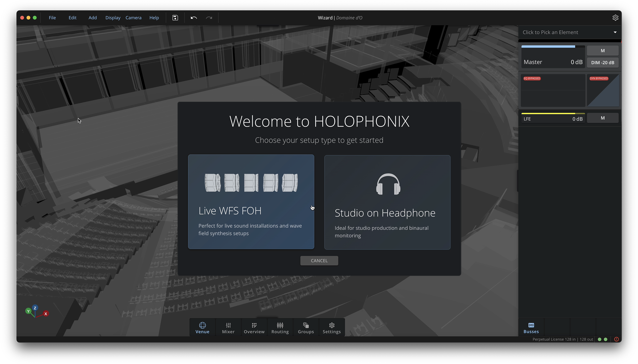The height and width of the screenshot is (364, 638).
Task: Mute the Master bus
Action: 602,51
